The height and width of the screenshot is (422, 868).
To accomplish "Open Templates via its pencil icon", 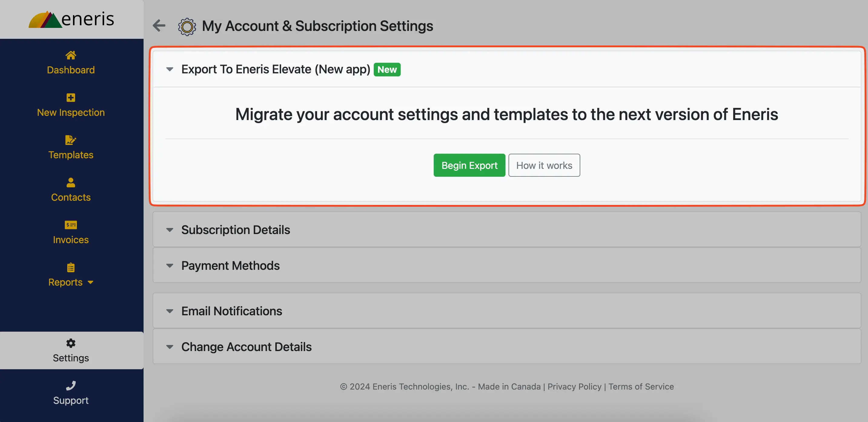I will 71,140.
